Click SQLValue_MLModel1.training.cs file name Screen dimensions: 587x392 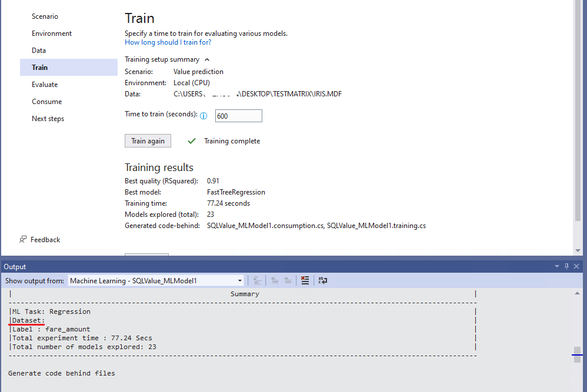point(376,226)
